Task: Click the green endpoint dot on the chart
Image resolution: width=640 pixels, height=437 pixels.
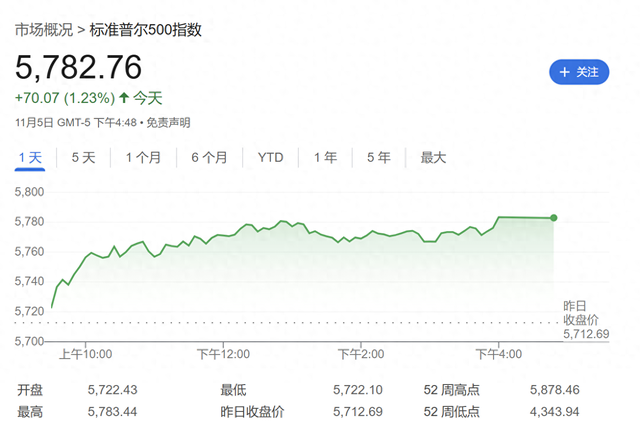Action: (554, 217)
